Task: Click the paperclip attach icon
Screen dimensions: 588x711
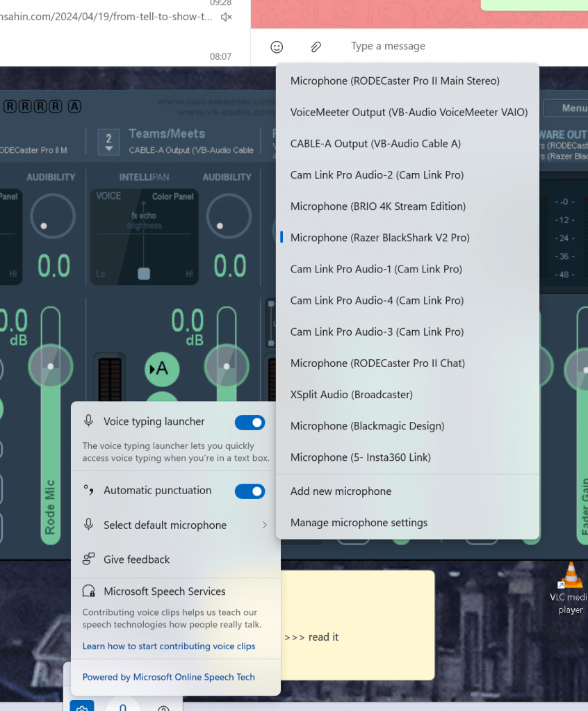Action: pyautogui.click(x=316, y=47)
